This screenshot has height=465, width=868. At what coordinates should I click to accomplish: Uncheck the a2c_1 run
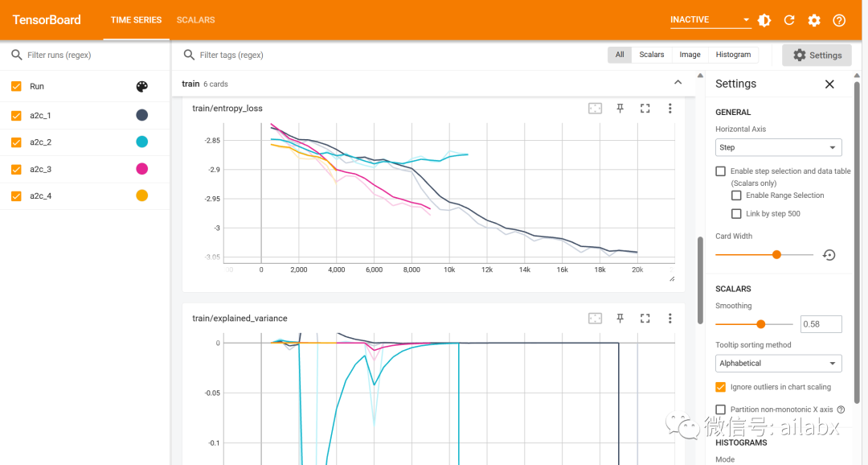coord(16,115)
